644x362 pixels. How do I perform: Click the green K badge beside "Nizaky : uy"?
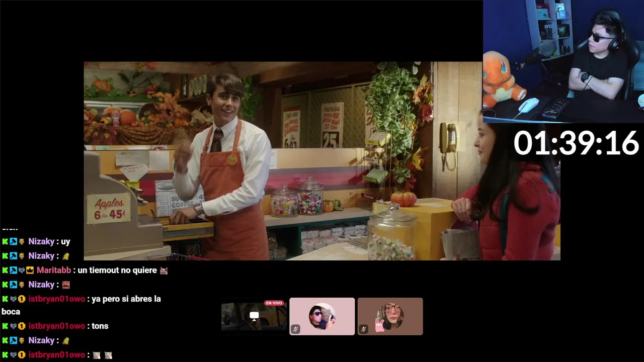point(5,242)
